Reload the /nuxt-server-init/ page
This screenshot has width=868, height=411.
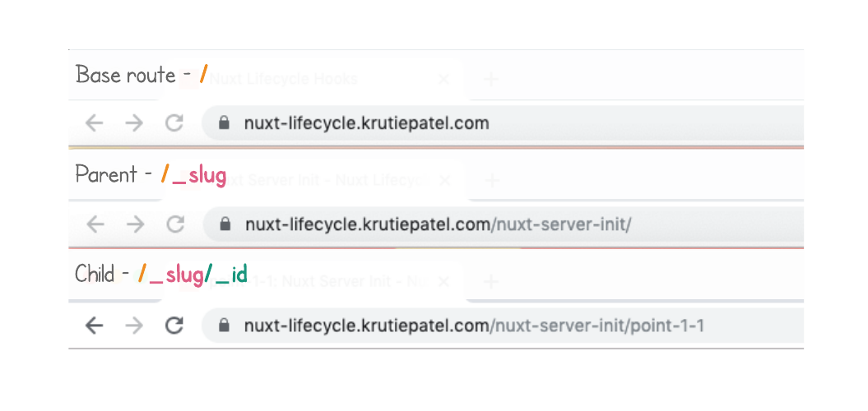174,224
